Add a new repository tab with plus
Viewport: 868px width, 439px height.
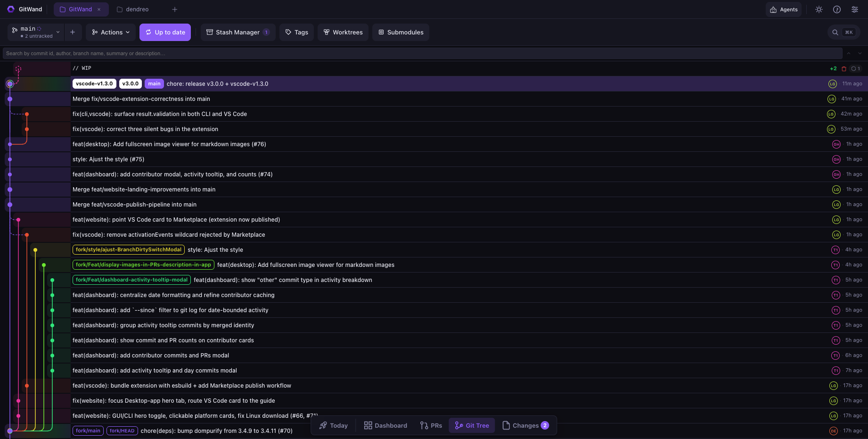click(175, 9)
